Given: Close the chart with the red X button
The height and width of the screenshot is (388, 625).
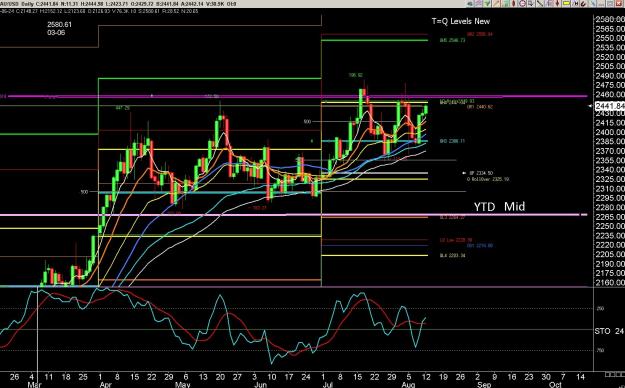Looking at the screenshot, I should (619, 4).
